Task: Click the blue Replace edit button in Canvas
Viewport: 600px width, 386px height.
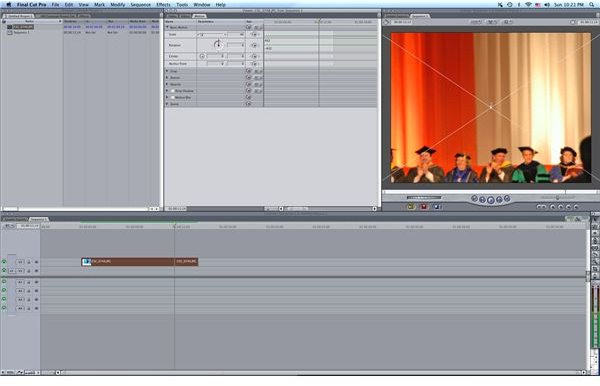Action: click(436, 207)
